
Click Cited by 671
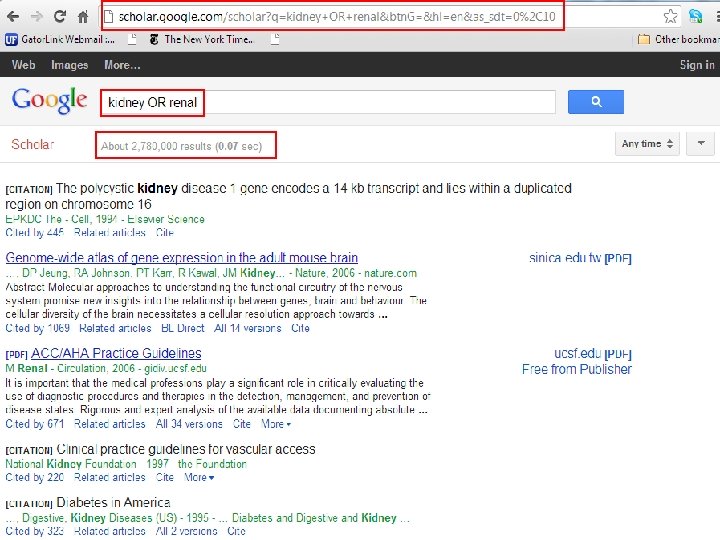pos(35,424)
